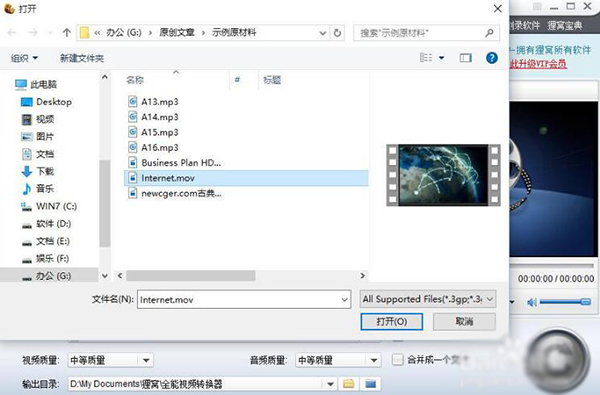Click the blue folder icon beside output path

tap(370, 384)
